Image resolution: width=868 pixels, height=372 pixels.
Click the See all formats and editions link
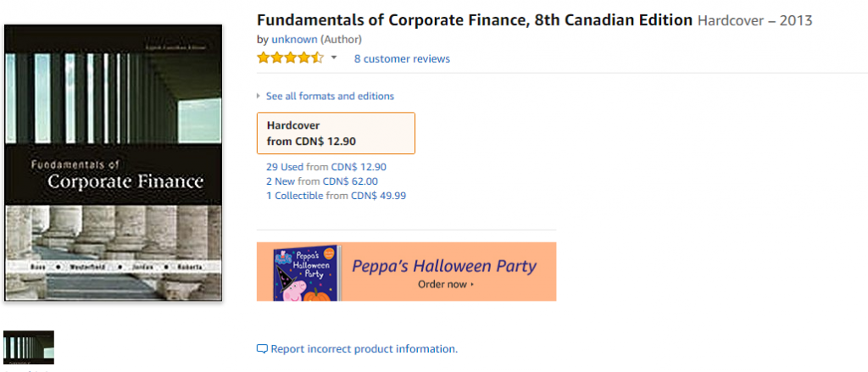[x=330, y=97]
